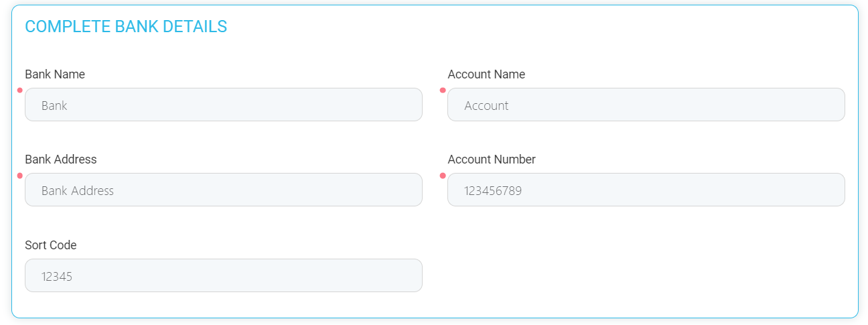Click into the Account Number field
This screenshot has width=868, height=325.
point(646,190)
